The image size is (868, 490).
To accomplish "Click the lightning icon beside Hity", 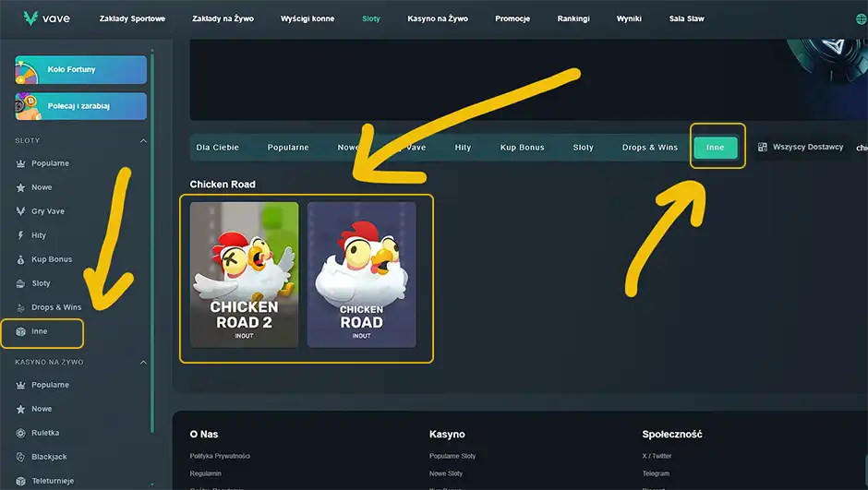I will (20, 235).
